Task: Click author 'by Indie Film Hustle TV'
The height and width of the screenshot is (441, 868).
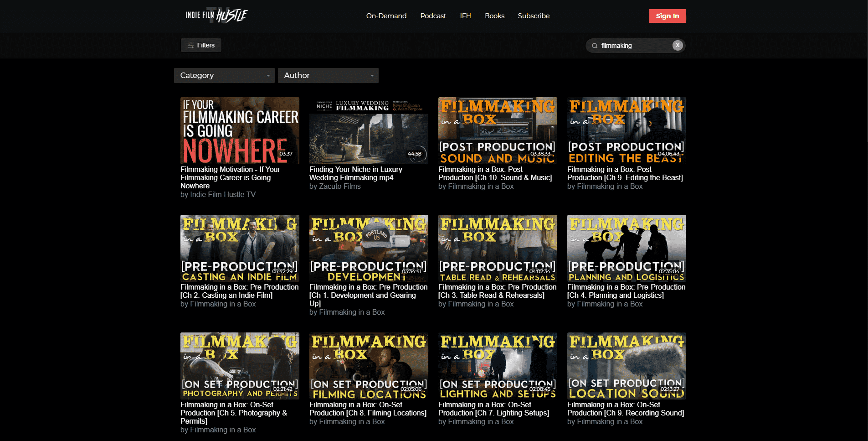Action: 218,195
